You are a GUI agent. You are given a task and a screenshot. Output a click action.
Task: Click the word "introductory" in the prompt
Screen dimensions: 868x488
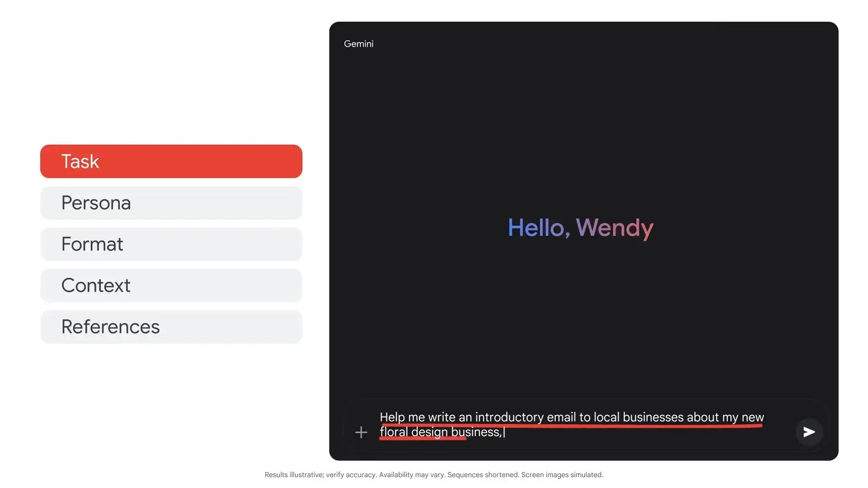509,417
